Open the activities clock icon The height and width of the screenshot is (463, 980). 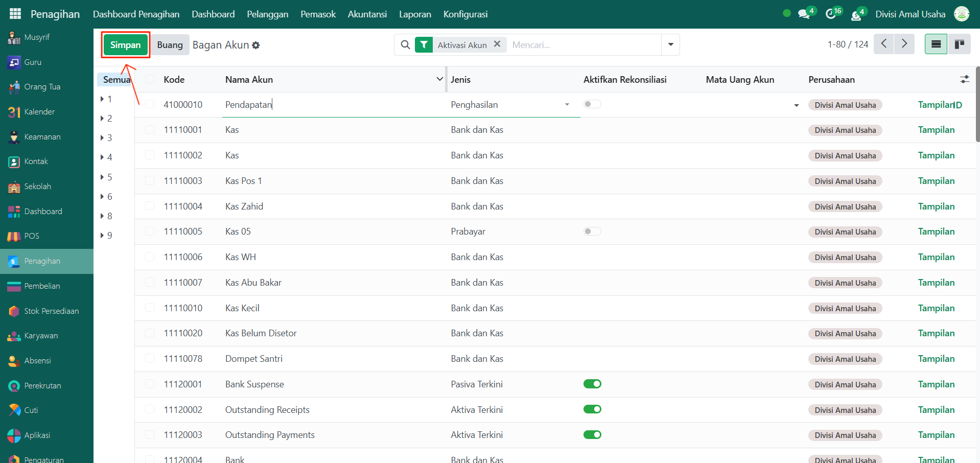831,14
